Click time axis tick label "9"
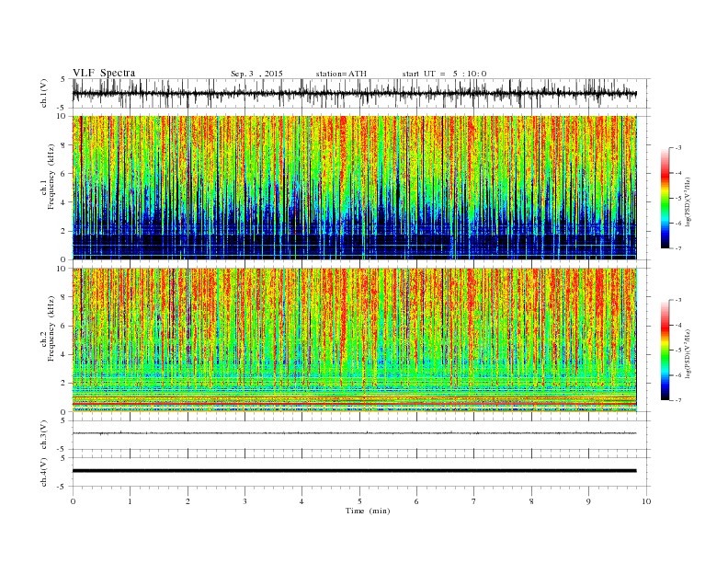The height and width of the screenshot is (563, 728). pyautogui.click(x=588, y=501)
